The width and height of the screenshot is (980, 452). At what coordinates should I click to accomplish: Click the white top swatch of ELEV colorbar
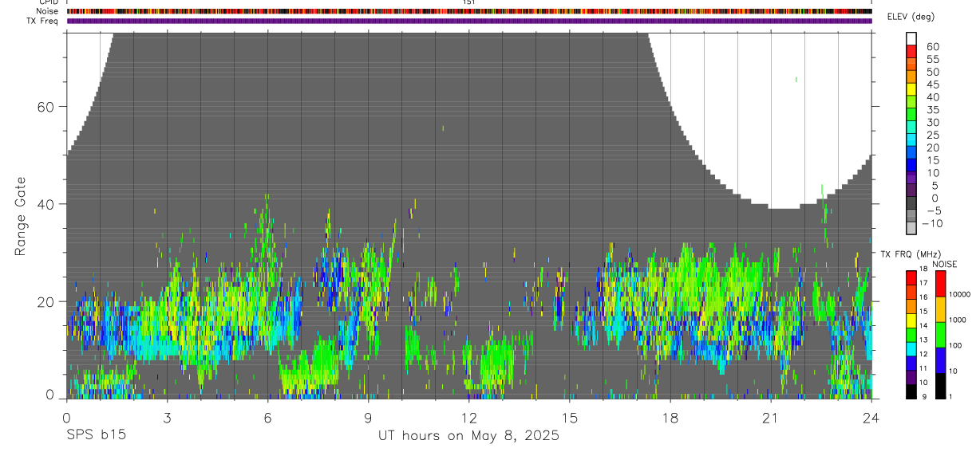tap(911, 38)
